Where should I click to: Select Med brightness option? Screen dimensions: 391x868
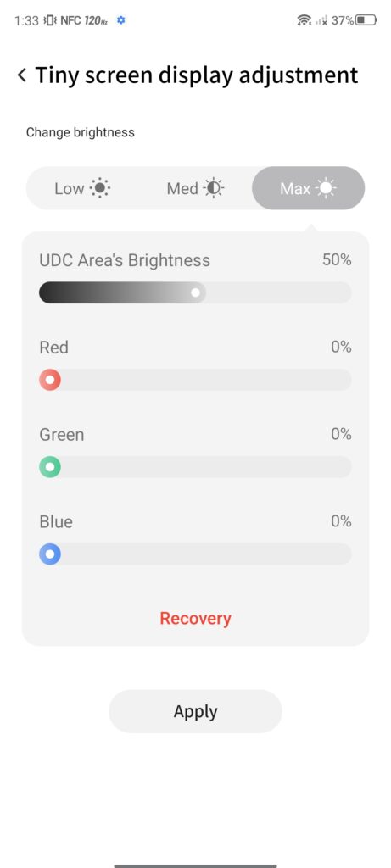click(195, 188)
